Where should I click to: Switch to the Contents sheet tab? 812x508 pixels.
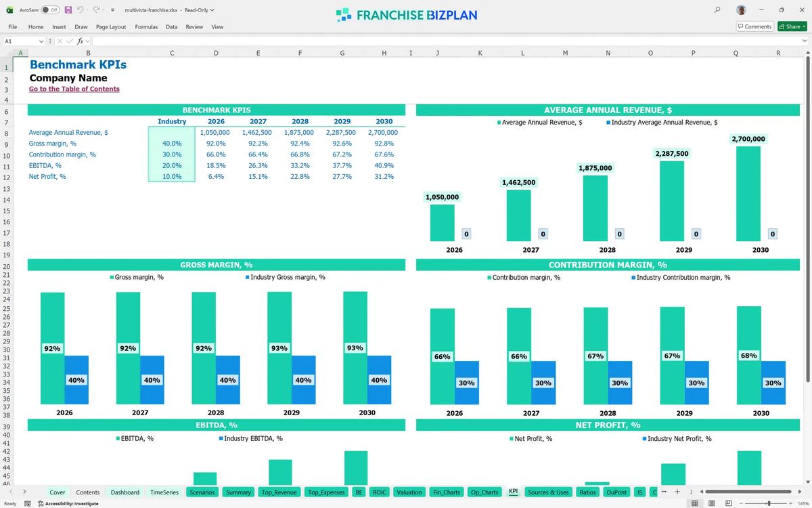(x=88, y=492)
